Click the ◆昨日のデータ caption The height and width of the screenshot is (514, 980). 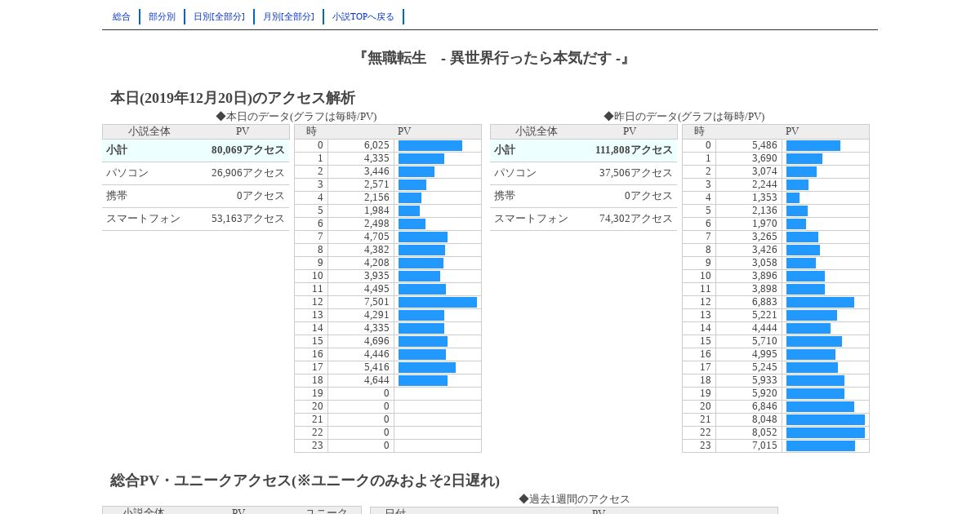click(x=684, y=117)
